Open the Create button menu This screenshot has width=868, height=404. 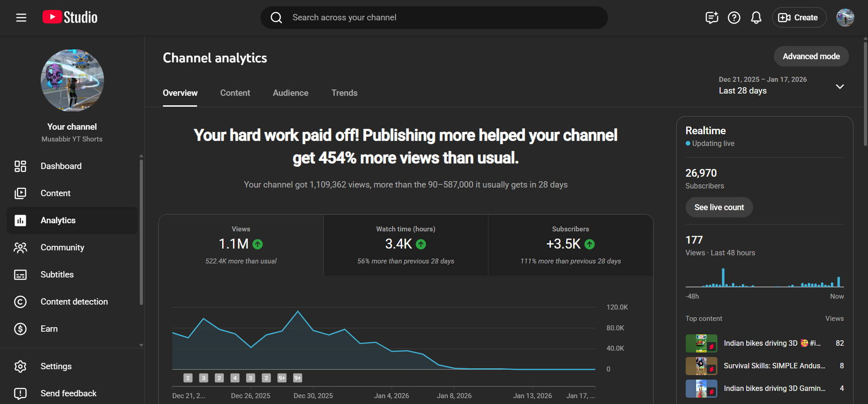click(799, 18)
